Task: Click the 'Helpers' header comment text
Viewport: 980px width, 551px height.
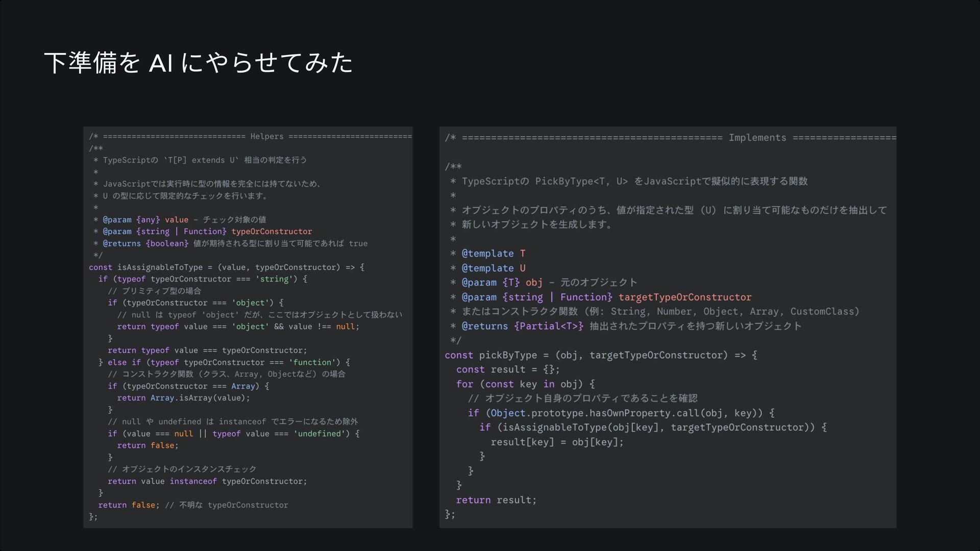Action: (266, 137)
